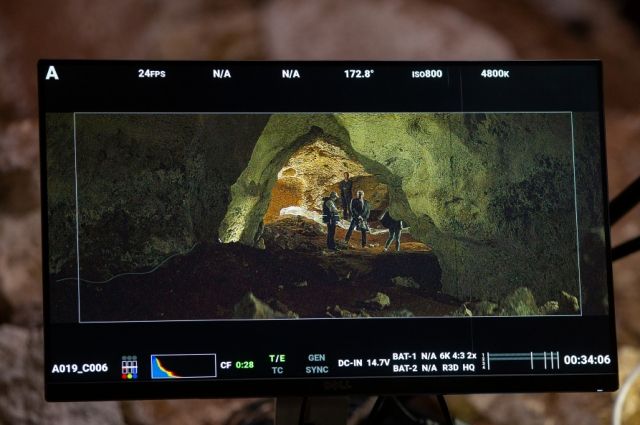Screen dimensions: 640x425
Task: Select BAT-2 N/A status
Action: (415, 368)
